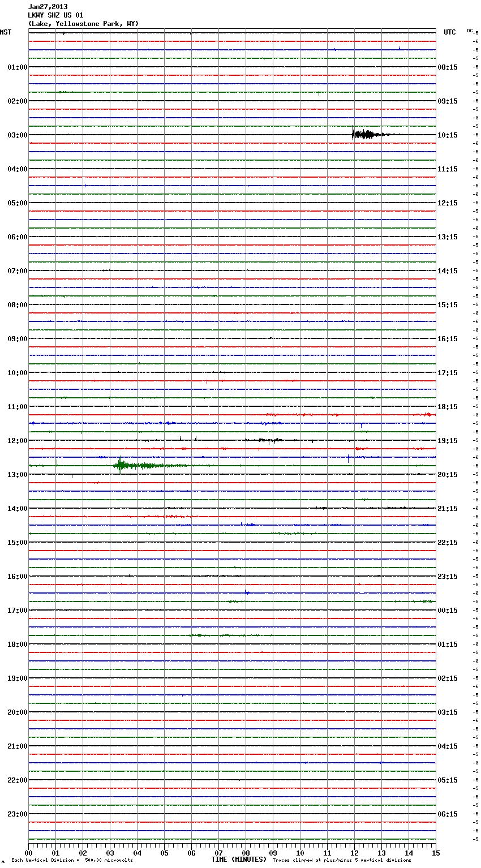Select the 18:00 MST row label
The image size is (481, 868).
(17, 644)
